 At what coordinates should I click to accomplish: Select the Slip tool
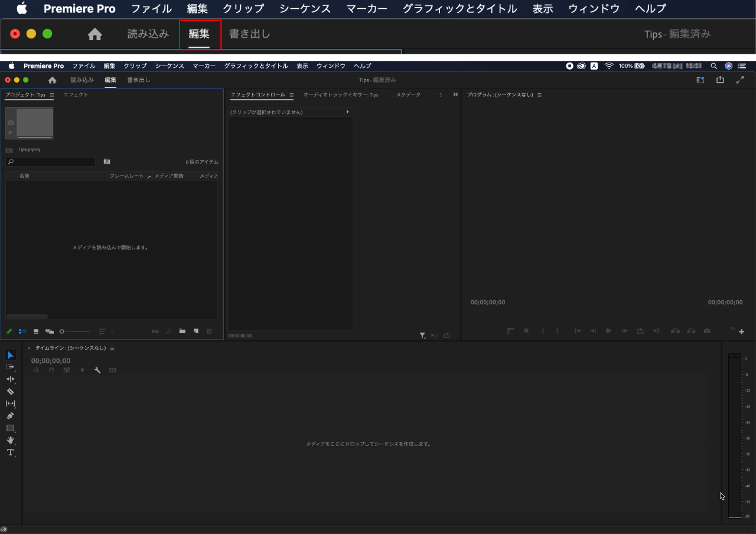click(x=11, y=403)
